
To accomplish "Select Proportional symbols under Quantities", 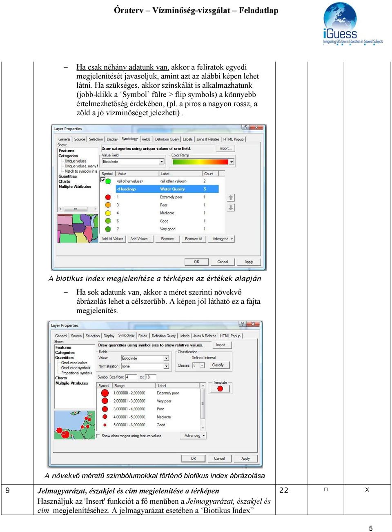I will pyautogui.click(x=77, y=373).
